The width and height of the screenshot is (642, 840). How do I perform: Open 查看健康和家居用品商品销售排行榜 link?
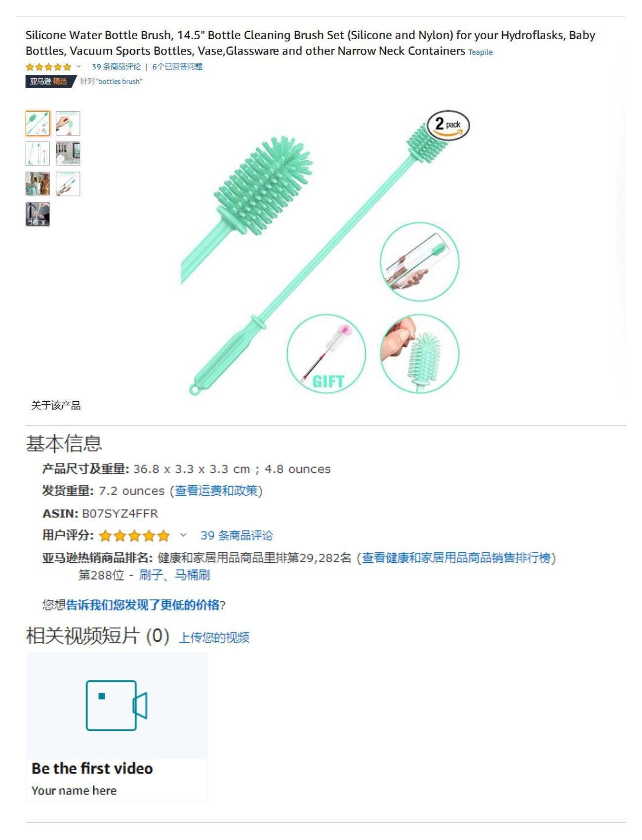tap(456, 558)
